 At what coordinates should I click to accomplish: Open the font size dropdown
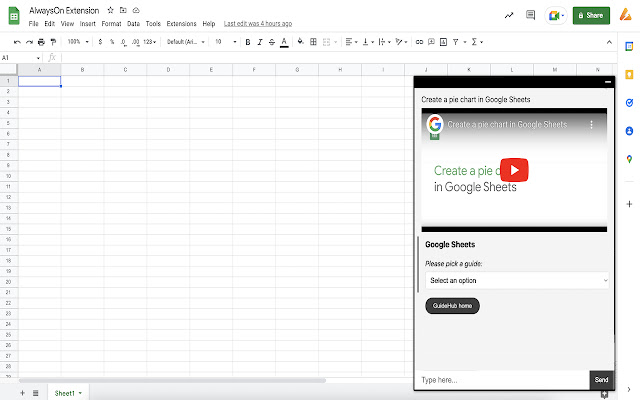click(x=226, y=42)
